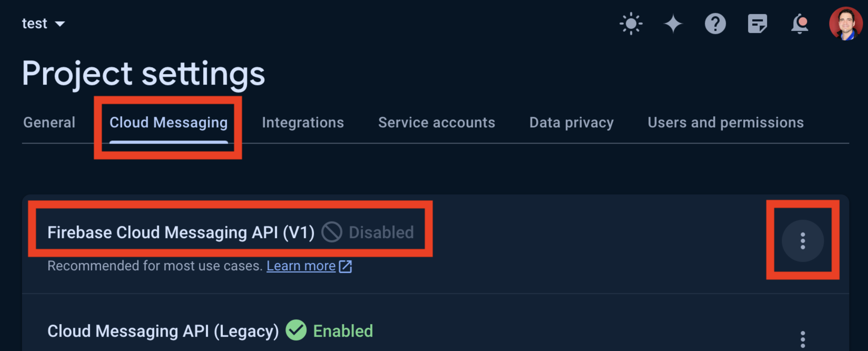
Task: Click the external link icon beside Learn more
Action: click(x=345, y=266)
